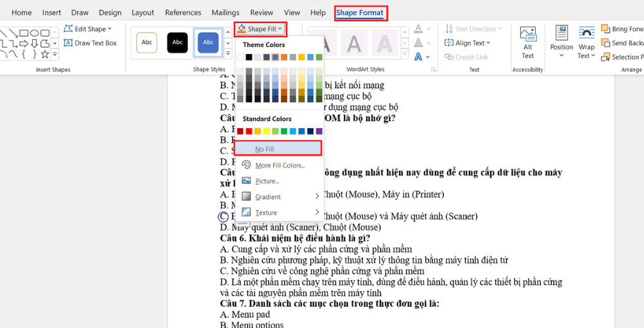This screenshot has width=644, height=328.
Task: Select dark red in Standard Colors
Action: [240, 131]
